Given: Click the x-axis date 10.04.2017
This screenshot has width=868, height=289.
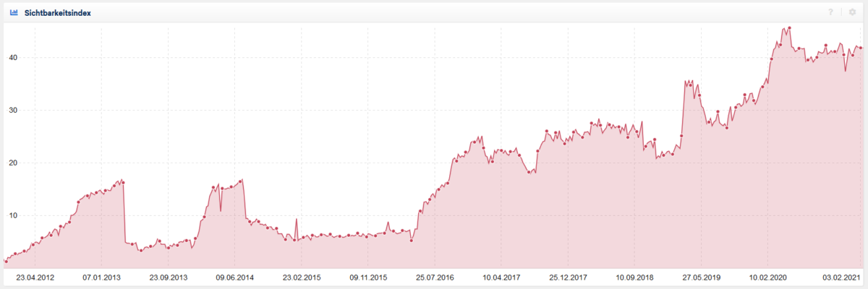Looking at the screenshot, I should [x=501, y=277].
